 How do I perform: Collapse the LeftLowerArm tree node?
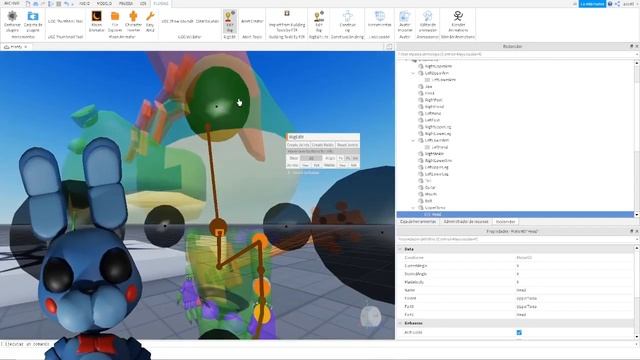413,140
